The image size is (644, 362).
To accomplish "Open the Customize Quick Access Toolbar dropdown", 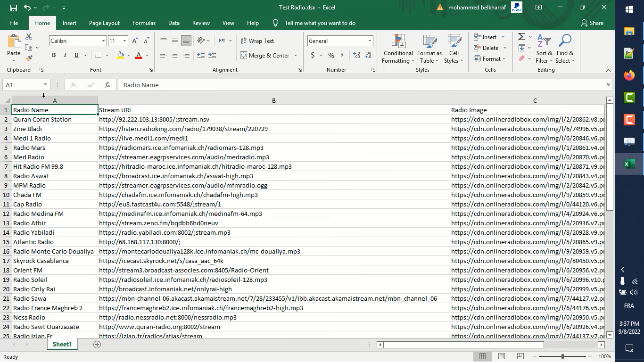I will pyautogui.click(x=64, y=8).
